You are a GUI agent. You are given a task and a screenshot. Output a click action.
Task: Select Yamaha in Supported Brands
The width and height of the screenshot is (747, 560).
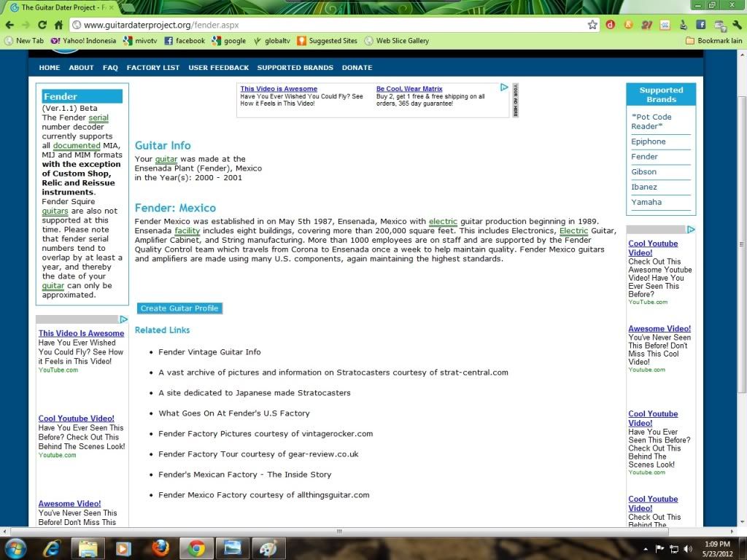pyautogui.click(x=646, y=203)
